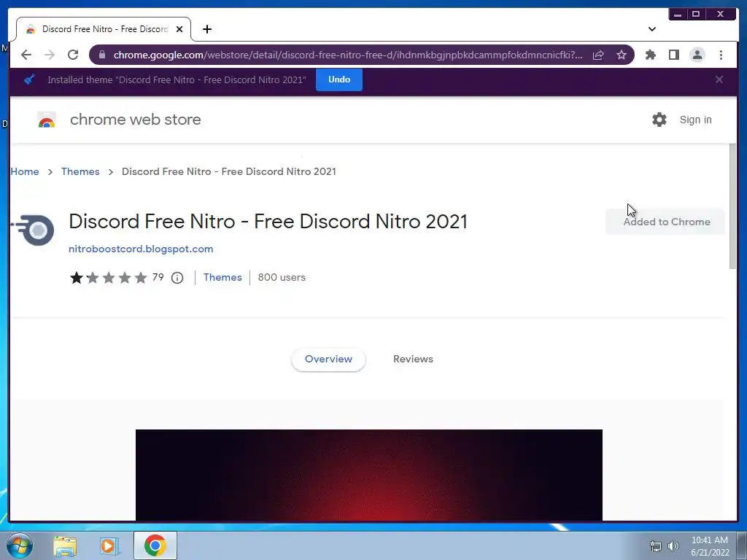Dismiss the installed theme infobar
747x560 pixels.
[719, 79]
